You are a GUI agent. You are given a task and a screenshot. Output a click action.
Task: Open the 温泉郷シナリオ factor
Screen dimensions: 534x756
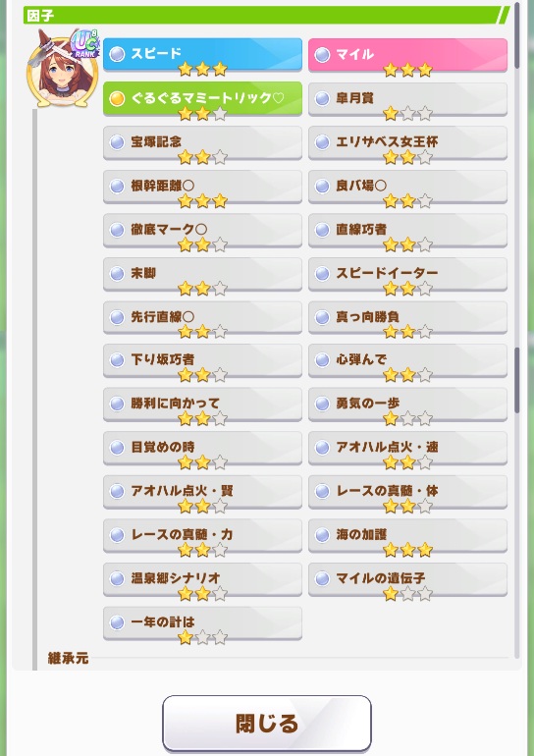coord(202,579)
